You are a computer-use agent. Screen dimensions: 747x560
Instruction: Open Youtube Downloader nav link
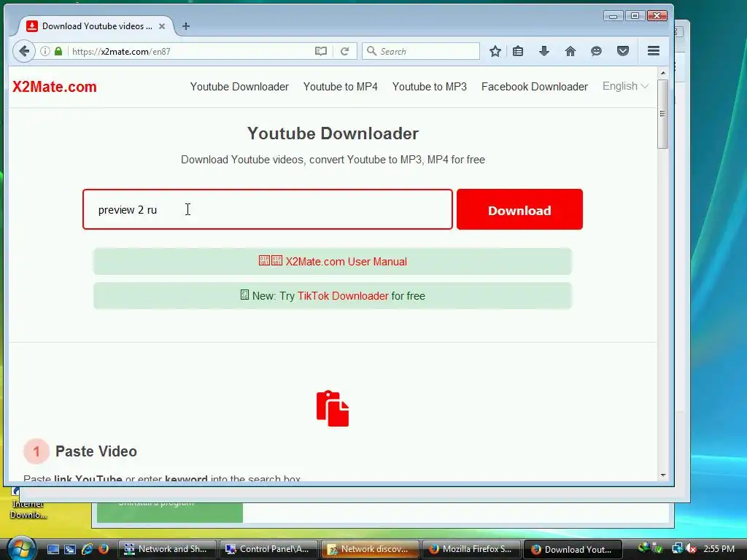[x=239, y=87]
